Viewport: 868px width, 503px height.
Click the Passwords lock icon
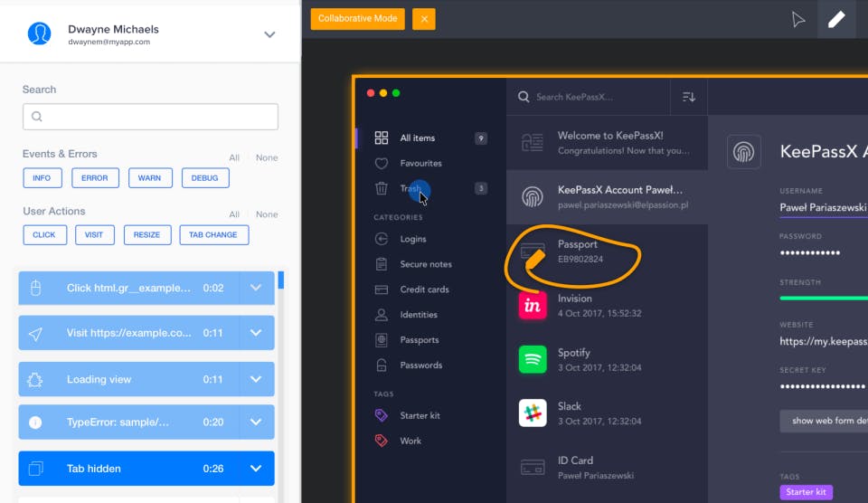[x=382, y=365]
